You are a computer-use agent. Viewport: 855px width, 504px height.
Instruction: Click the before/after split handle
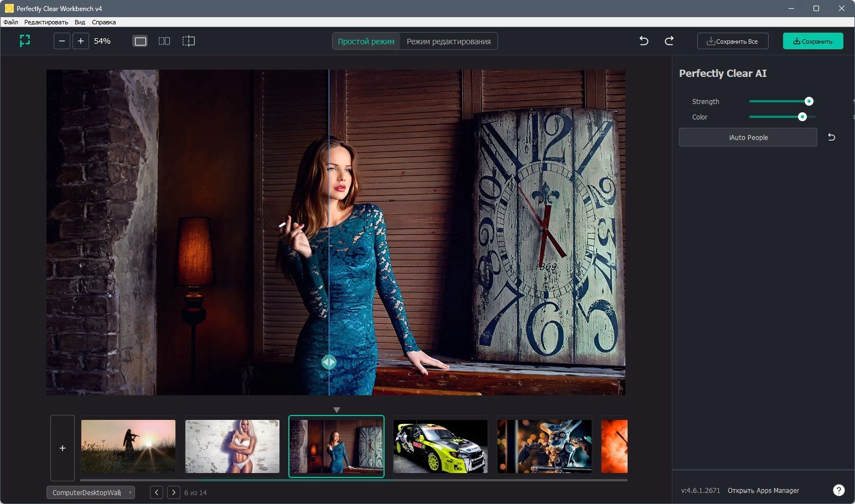tap(329, 362)
